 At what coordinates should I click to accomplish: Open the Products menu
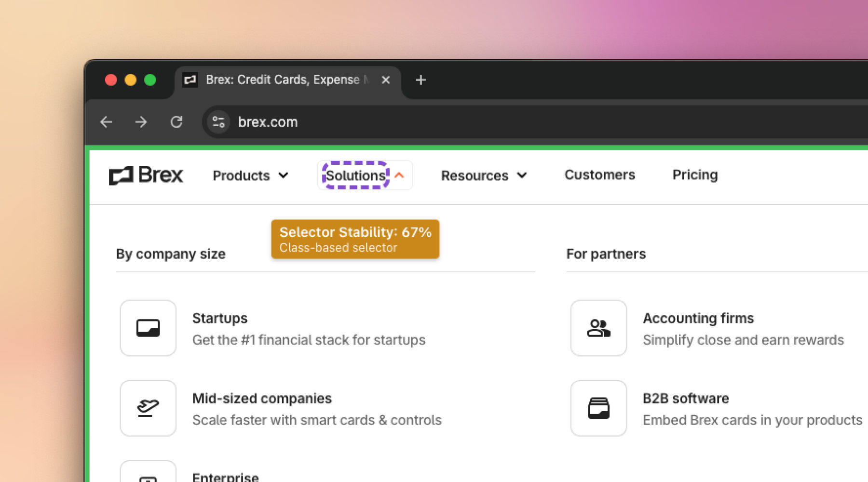[241, 175]
